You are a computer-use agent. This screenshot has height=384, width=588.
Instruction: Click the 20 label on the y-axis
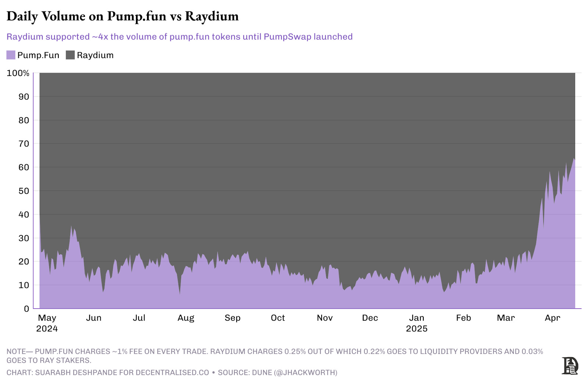tap(24, 261)
